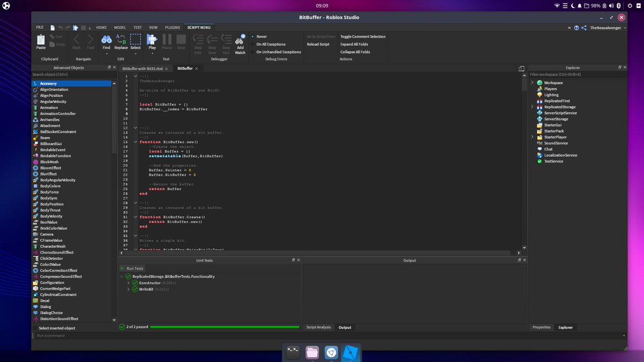Viewport: 644px width, 362px height.
Task: Switch to the Properties panel tab
Action: pyautogui.click(x=541, y=327)
